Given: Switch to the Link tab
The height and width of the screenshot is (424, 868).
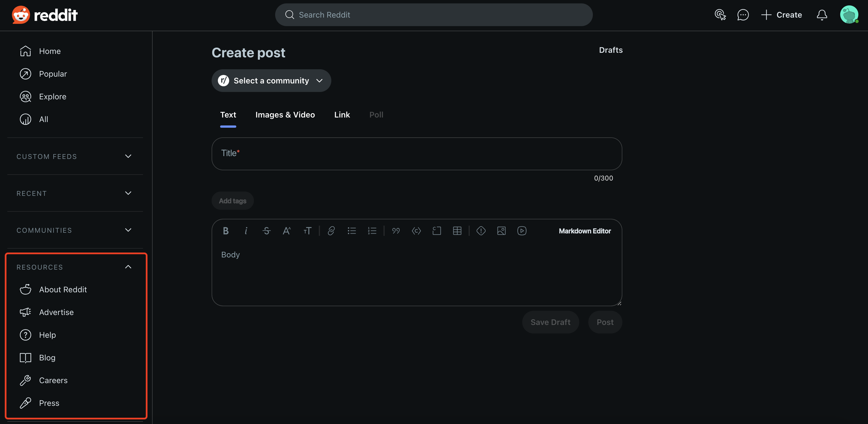Looking at the screenshot, I should (x=342, y=115).
